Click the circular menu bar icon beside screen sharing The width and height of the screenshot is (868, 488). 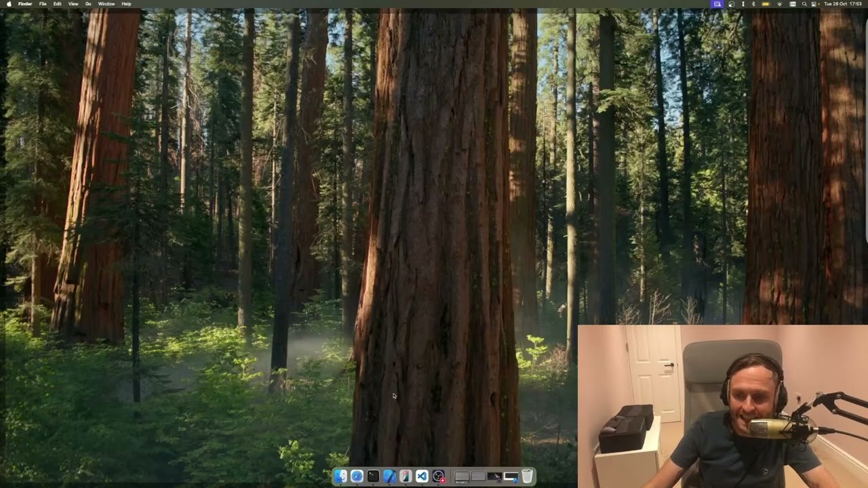(x=732, y=4)
